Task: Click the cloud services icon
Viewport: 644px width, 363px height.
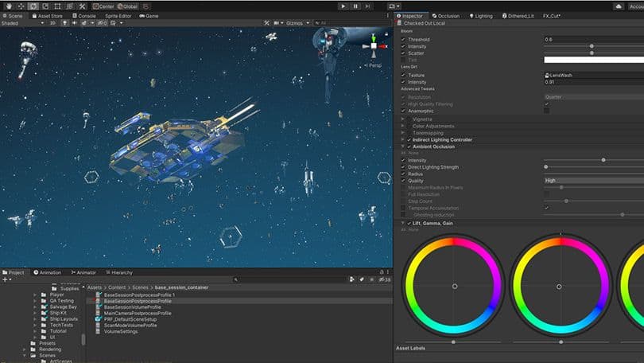Action: coord(618,6)
